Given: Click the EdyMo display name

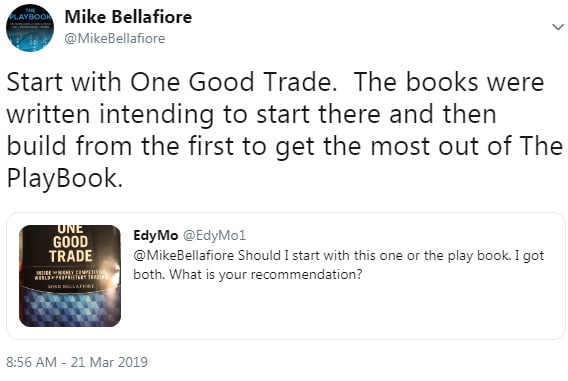Looking at the screenshot, I should [x=156, y=235].
